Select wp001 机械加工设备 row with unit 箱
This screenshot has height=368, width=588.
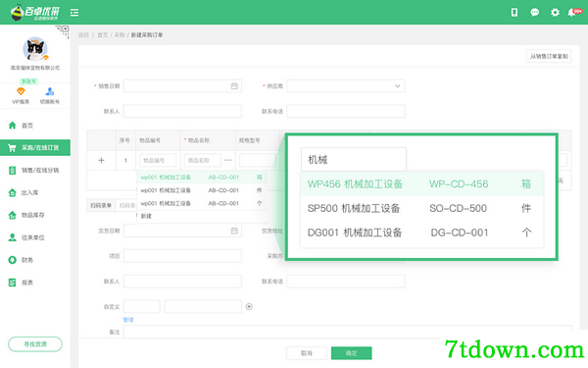pyautogui.click(x=202, y=178)
